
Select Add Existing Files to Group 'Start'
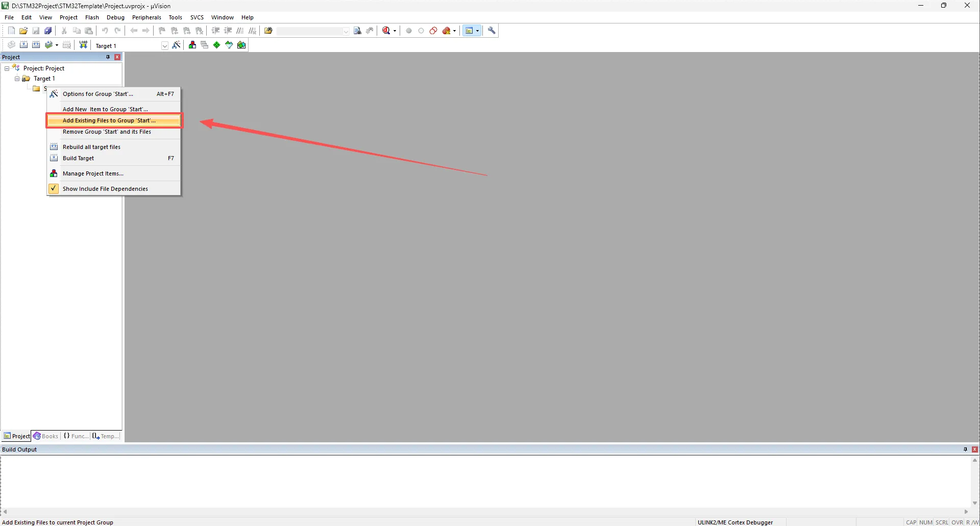(x=114, y=120)
